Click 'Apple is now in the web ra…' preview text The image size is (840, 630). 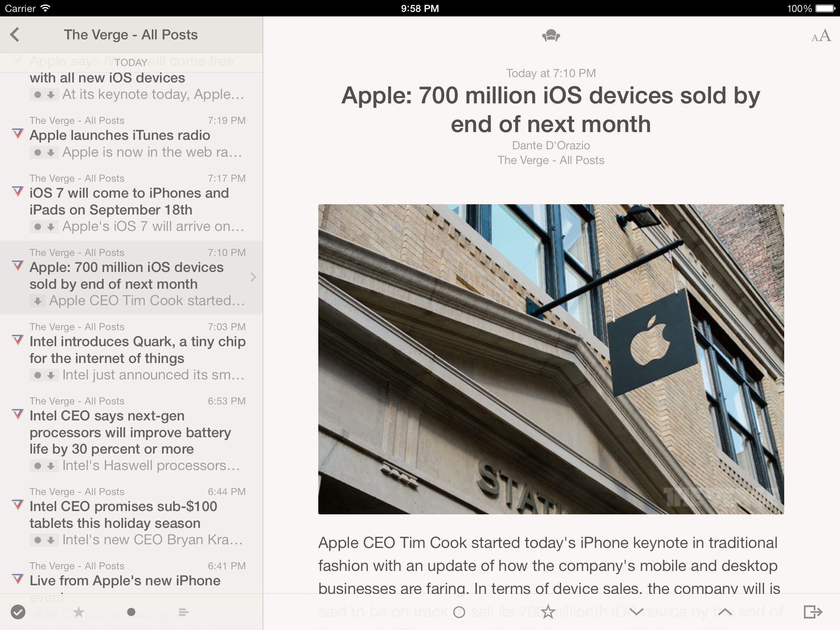pyautogui.click(x=152, y=153)
